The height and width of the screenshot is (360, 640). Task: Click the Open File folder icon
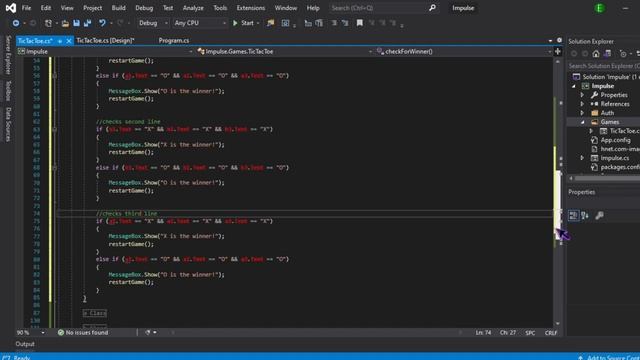point(65,23)
